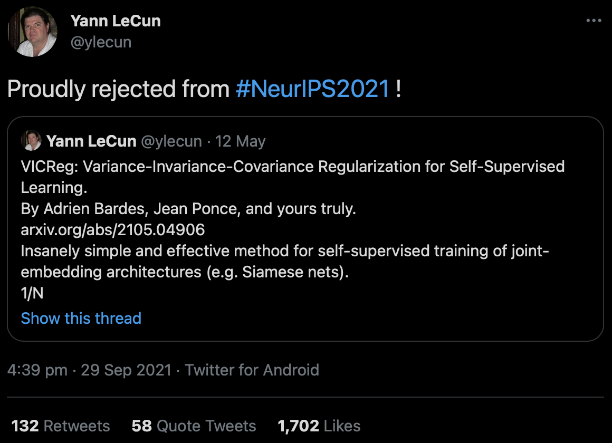
Task: Click Yann LeCun's large profile avatar
Action: [x=32, y=31]
